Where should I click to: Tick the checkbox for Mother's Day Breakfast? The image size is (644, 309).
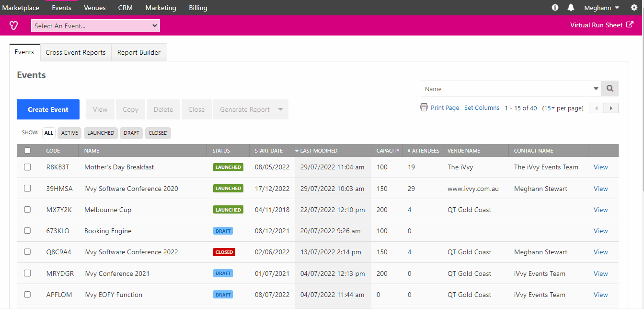[27, 167]
